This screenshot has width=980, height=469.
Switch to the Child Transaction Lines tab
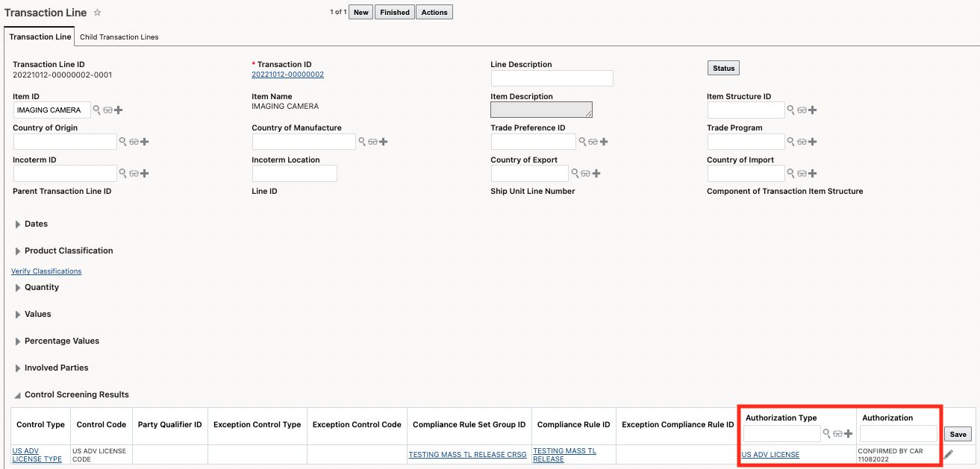[119, 37]
